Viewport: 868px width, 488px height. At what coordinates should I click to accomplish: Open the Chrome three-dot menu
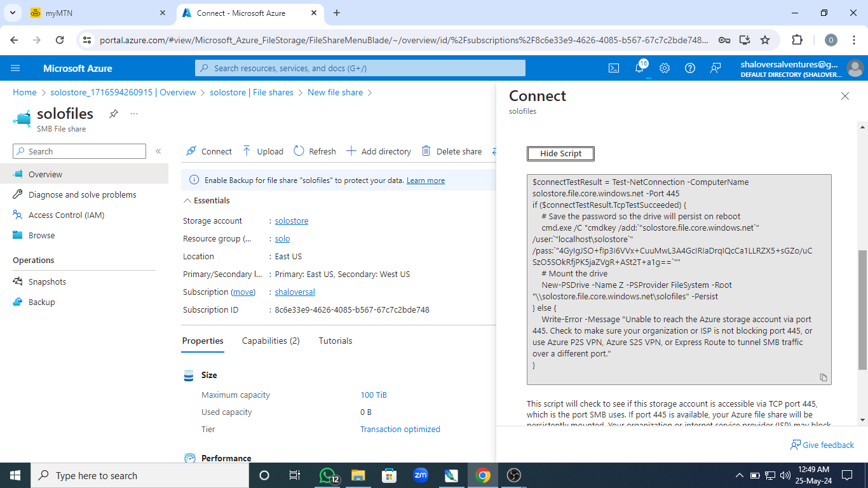coord(853,40)
